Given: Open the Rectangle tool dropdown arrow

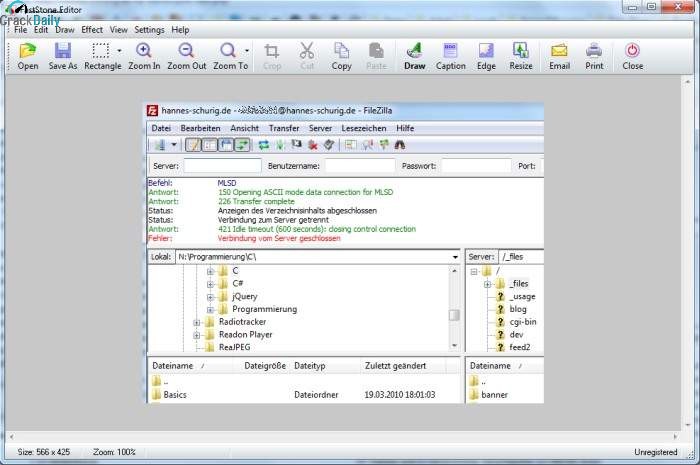Looking at the screenshot, I should pyautogui.click(x=119, y=51).
